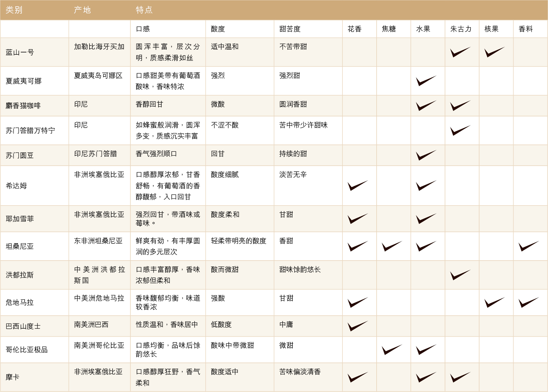The height and width of the screenshot is (392, 548).
Task: Select the 洪都拉斯 category cell
Action: [34, 275]
